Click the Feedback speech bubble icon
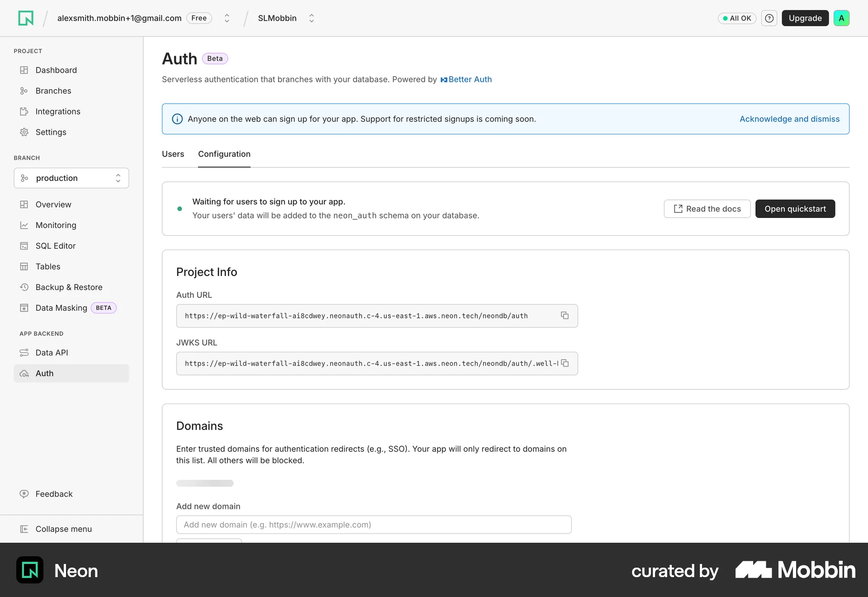Image resolution: width=868 pixels, height=597 pixels. 24,494
